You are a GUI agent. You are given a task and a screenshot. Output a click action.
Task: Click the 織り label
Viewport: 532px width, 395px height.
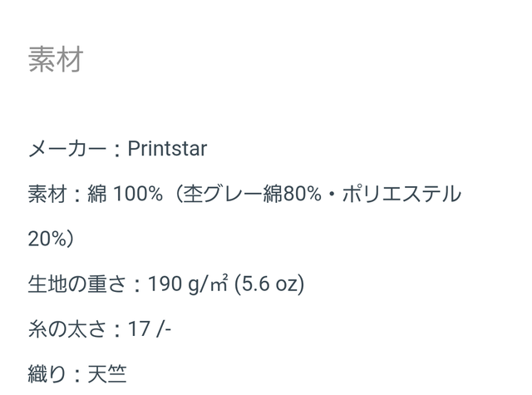47,373
